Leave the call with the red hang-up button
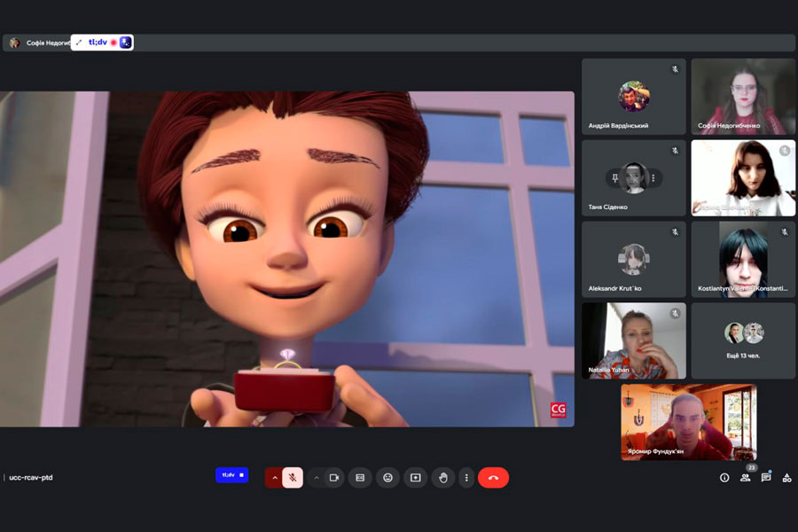The height and width of the screenshot is (532, 798). click(493, 478)
